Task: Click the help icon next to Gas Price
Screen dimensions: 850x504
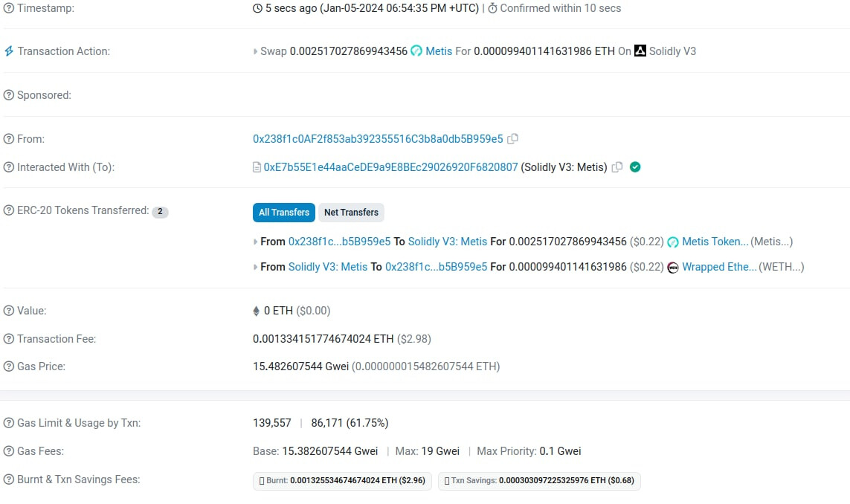Action: [9, 366]
